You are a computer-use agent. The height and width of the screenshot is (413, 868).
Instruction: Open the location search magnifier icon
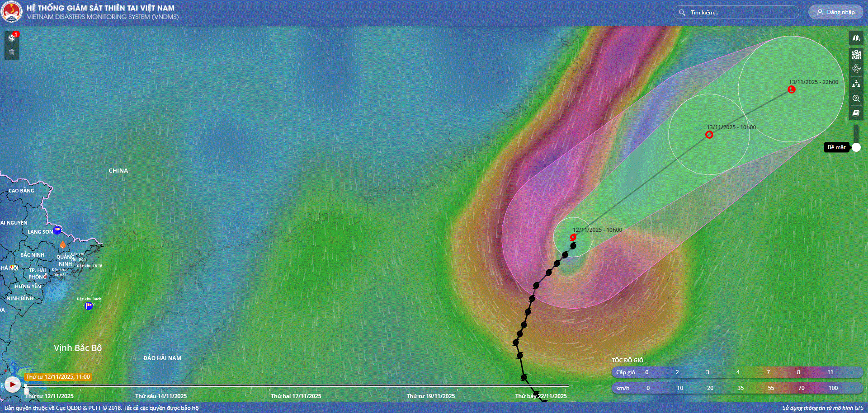[856, 99]
